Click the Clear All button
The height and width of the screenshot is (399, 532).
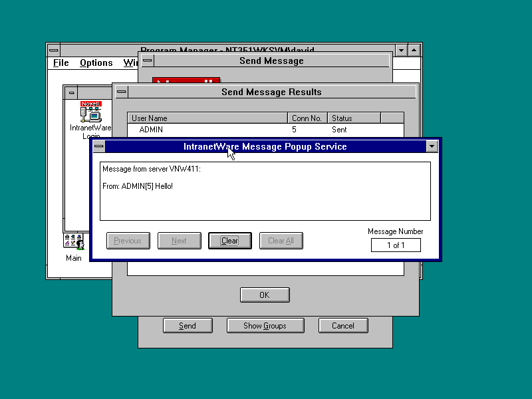[281, 241]
